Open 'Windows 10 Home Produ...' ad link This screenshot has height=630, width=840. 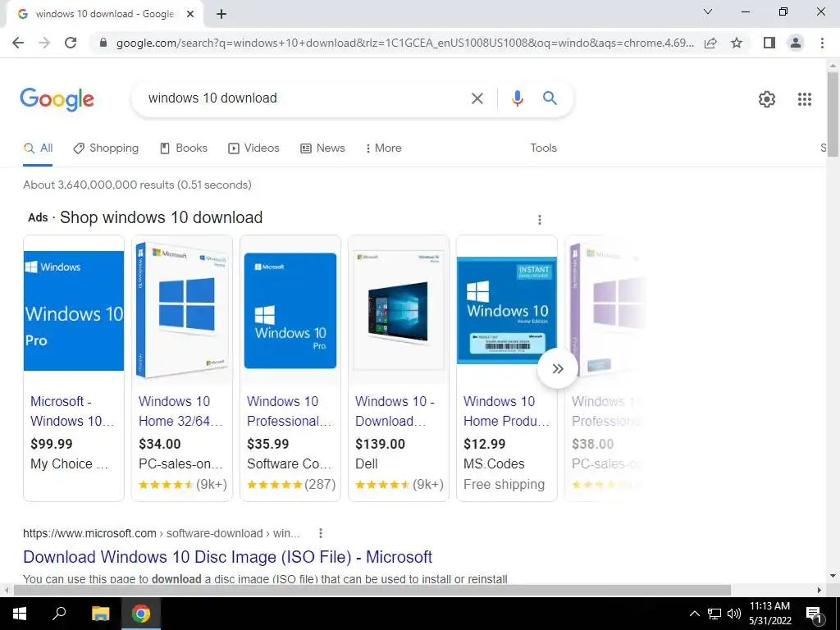tap(506, 412)
